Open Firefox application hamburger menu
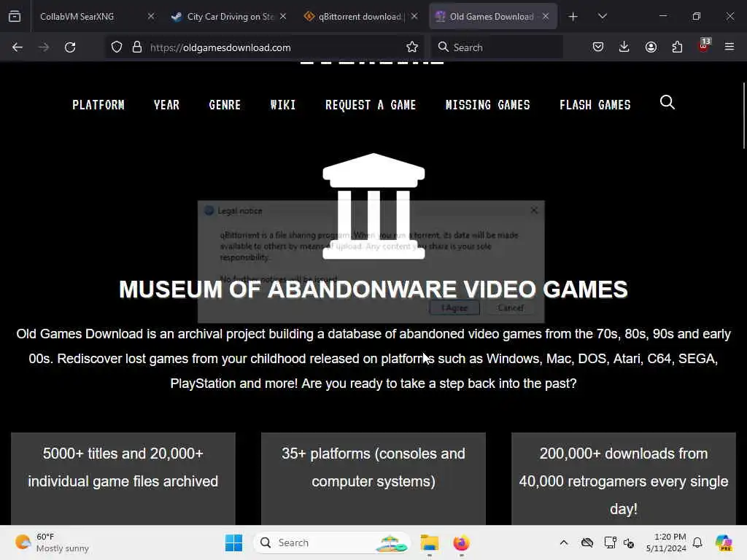The image size is (747, 560). [729, 47]
